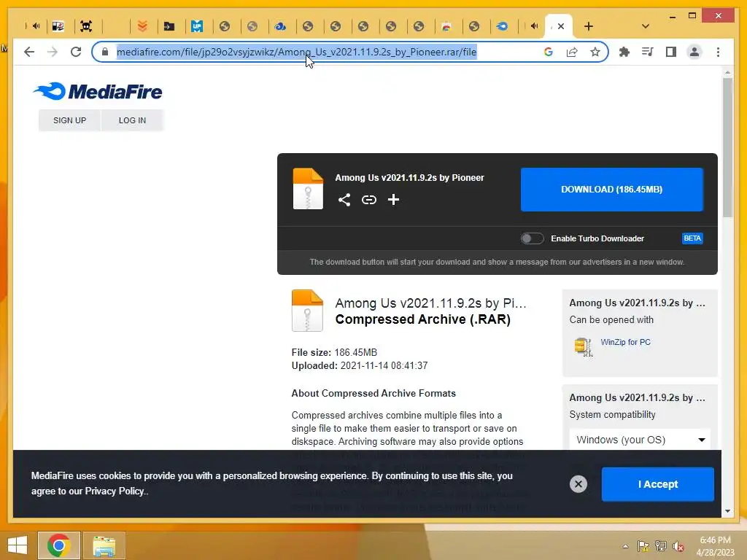Accept cookies with I Accept

[658, 484]
